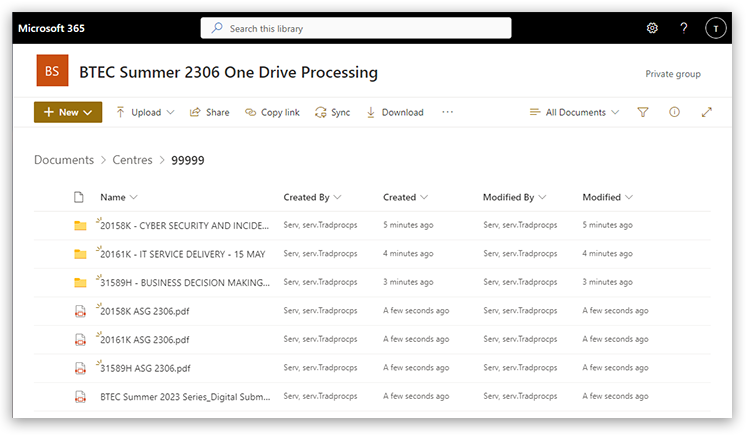
Task: Click the Share toolbar command
Action: coord(210,112)
